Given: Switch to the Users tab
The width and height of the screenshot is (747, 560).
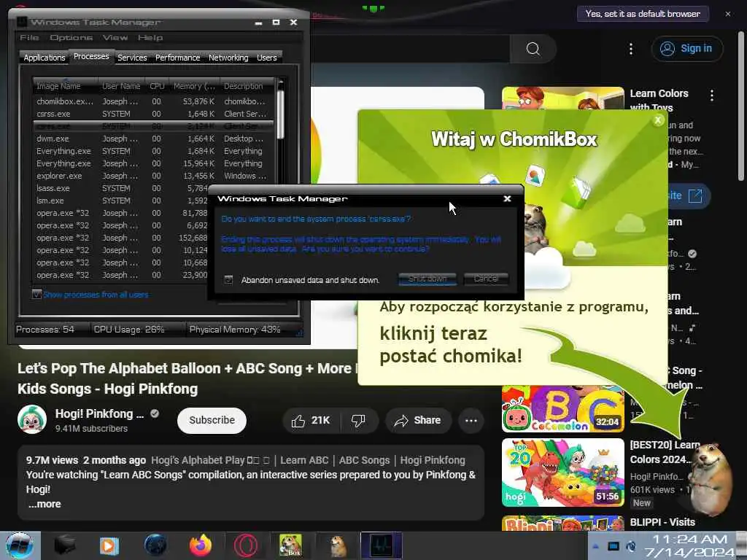Looking at the screenshot, I should pos(267,58).
